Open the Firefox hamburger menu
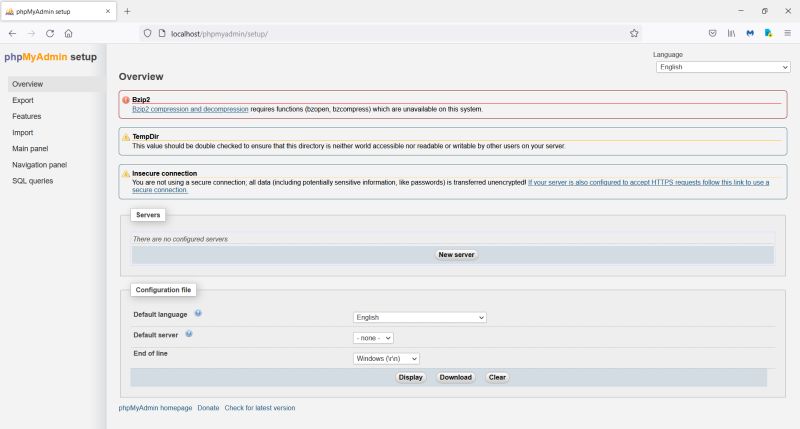The width and height of the screenshot is (800, 429). [x=788, y=34]
